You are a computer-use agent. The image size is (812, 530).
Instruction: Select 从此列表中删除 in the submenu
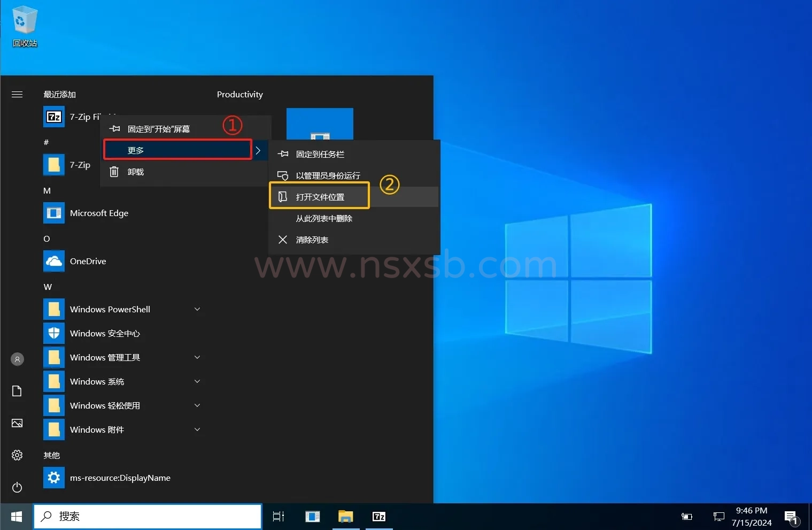[x=354, y=218]
